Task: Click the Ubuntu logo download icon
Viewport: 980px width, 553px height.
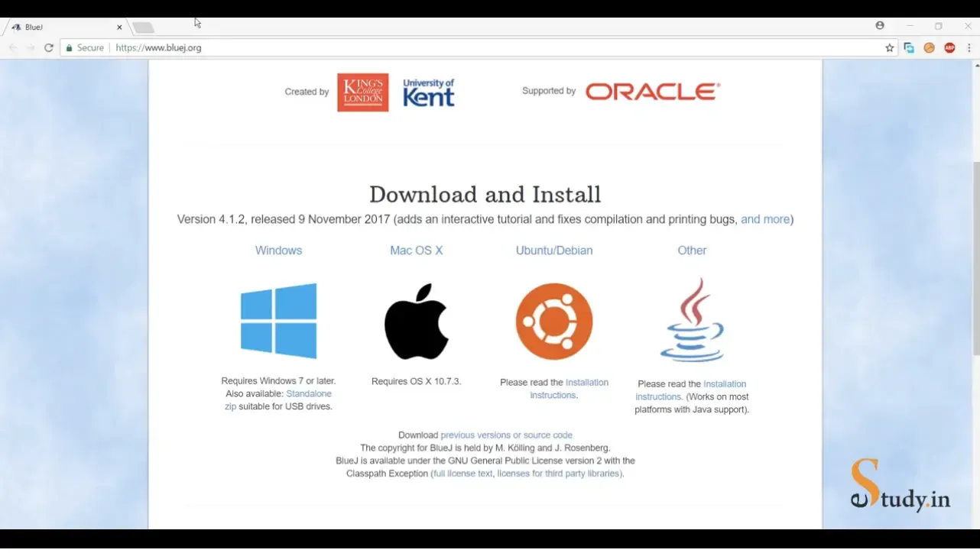Action: pyautogui.click(x=554, y=322)
